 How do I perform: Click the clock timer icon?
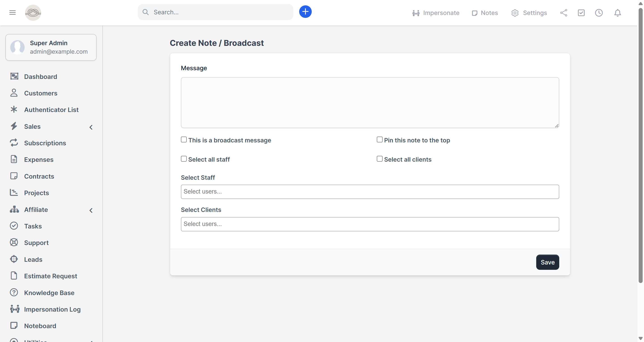(599, 13)
